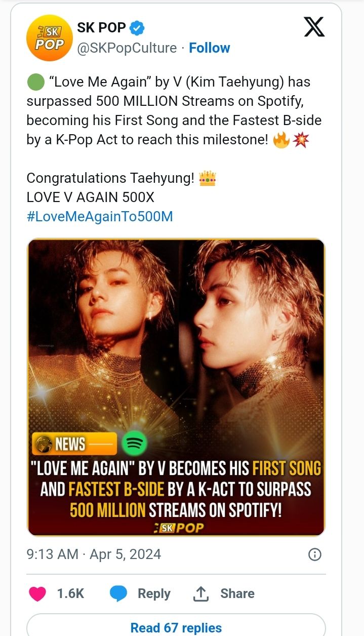Click the SK POP watermark at image bottom
Viewport: 364px width, 636px height.
pos(179,528)
